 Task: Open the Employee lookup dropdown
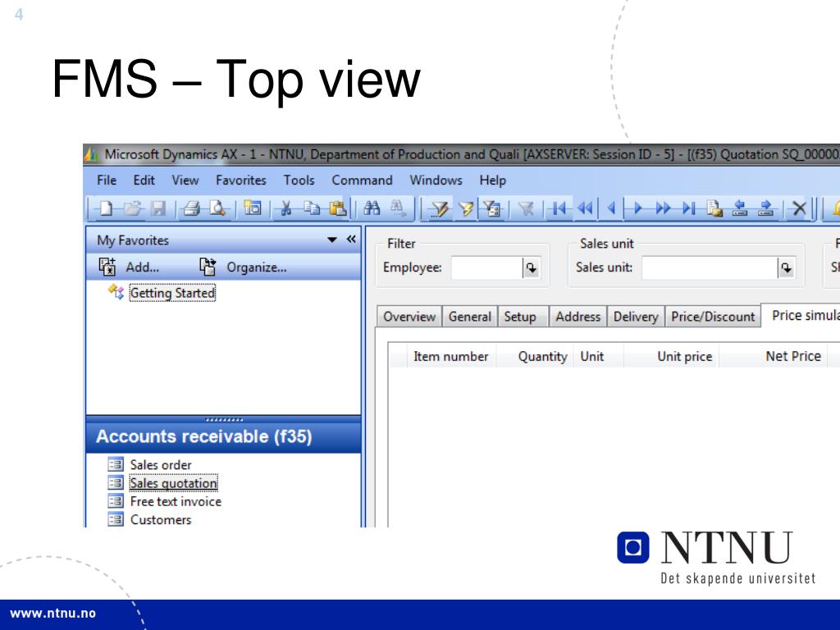[531, 268]
